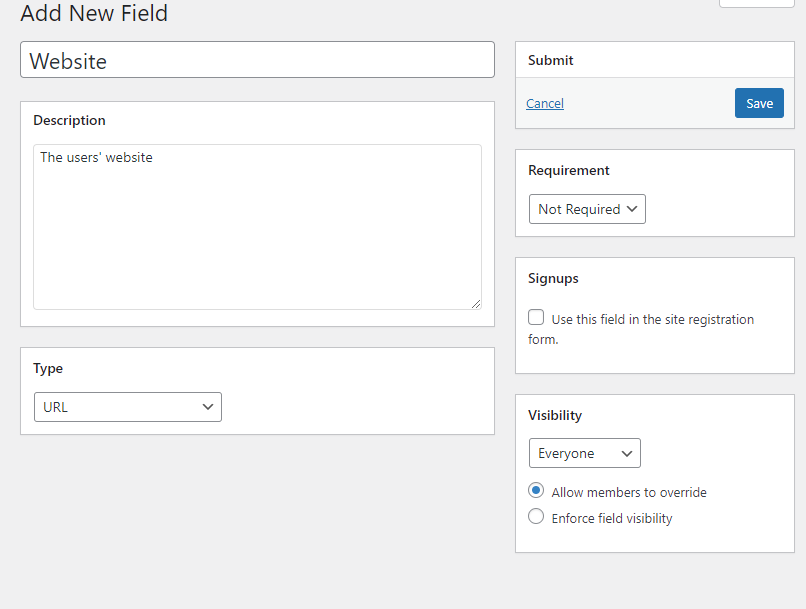
Task: Click the registration form label text beside checkbox
Action: tap(652, 320)
